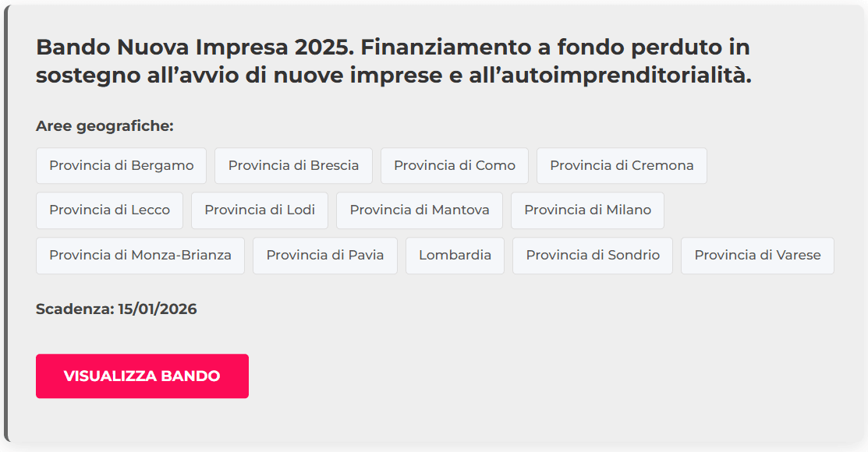Select the Provincia di Mantova tag
868x452 pixels.
click(x=420, y=210)
